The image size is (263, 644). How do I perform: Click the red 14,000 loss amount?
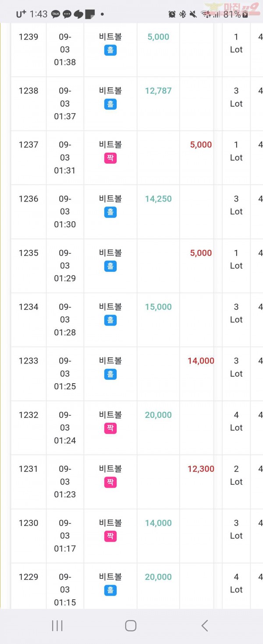pyautogui.click(x=201, y=361)
